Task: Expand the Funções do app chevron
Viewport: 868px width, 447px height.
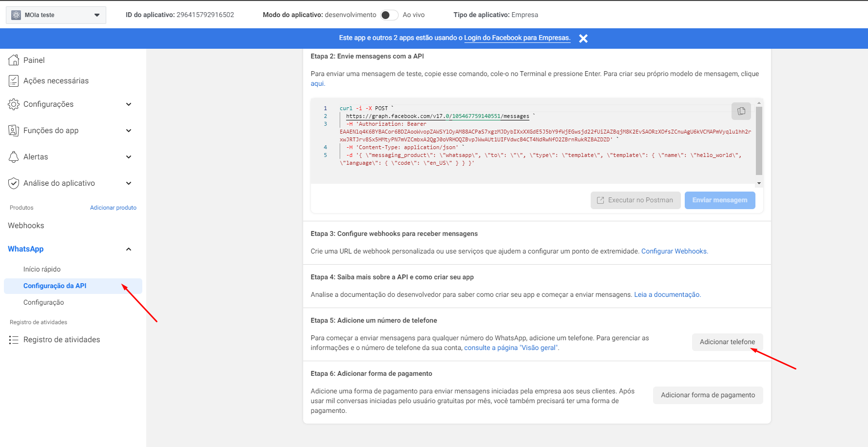Action: (129, 131)
